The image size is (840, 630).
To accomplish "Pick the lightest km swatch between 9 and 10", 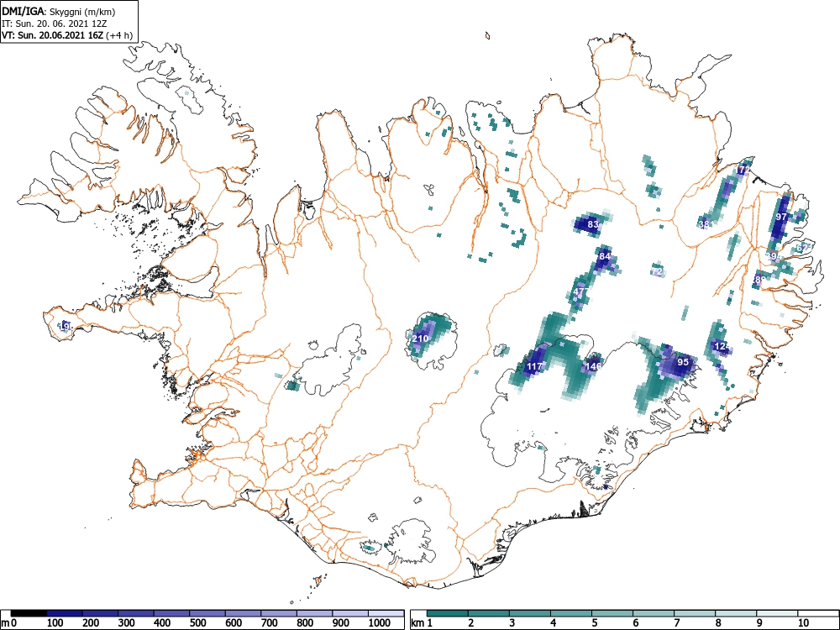I will pyautogui.click(x=777, y=613).
